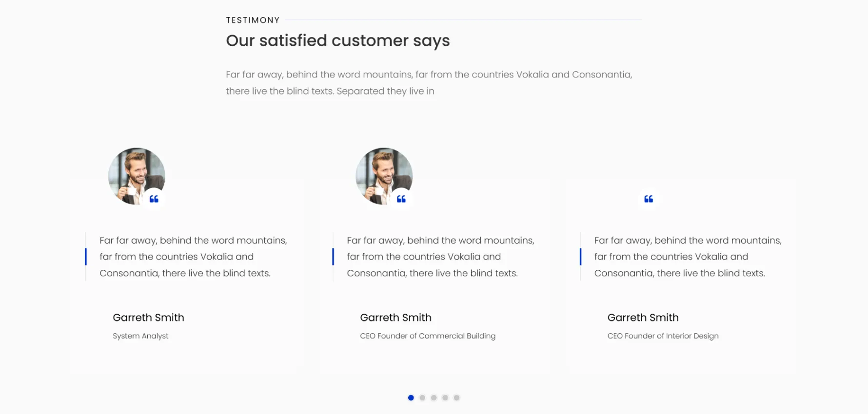
Task: Click the quote icon on Commercial Building card
Action: 401,199
